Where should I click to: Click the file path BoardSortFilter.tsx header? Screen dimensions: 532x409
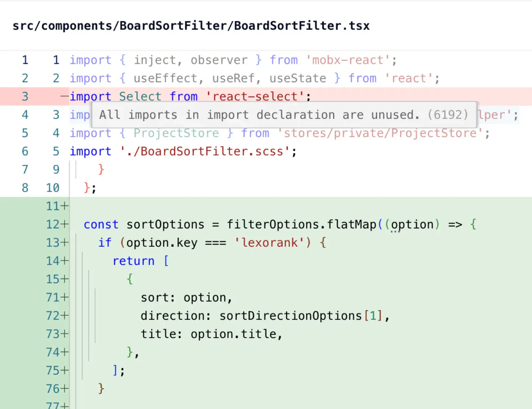tap(191, 26)
